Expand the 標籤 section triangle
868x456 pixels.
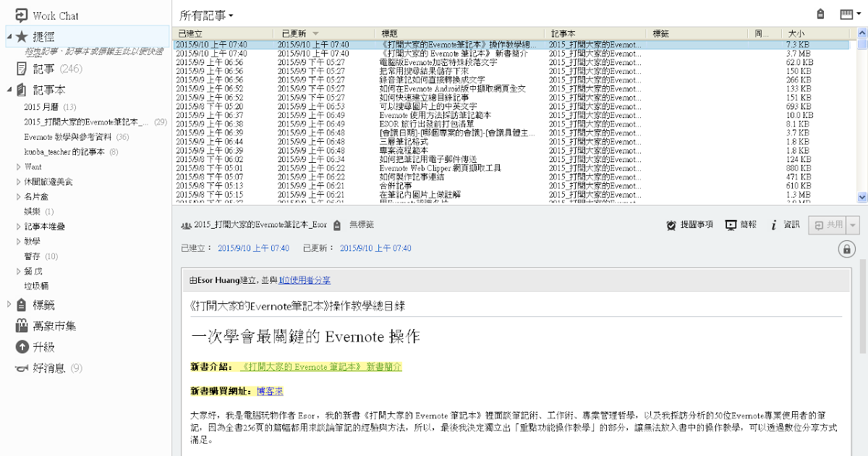click(9, 305)
